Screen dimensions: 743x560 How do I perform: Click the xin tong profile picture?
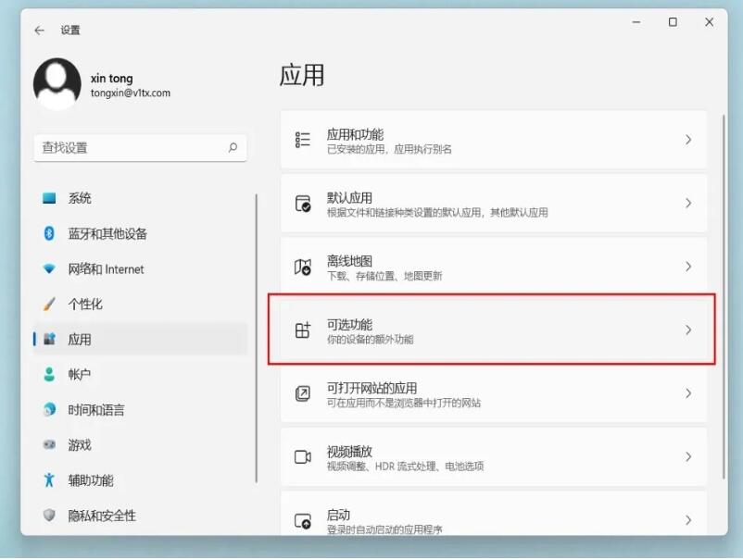point(57,86)
